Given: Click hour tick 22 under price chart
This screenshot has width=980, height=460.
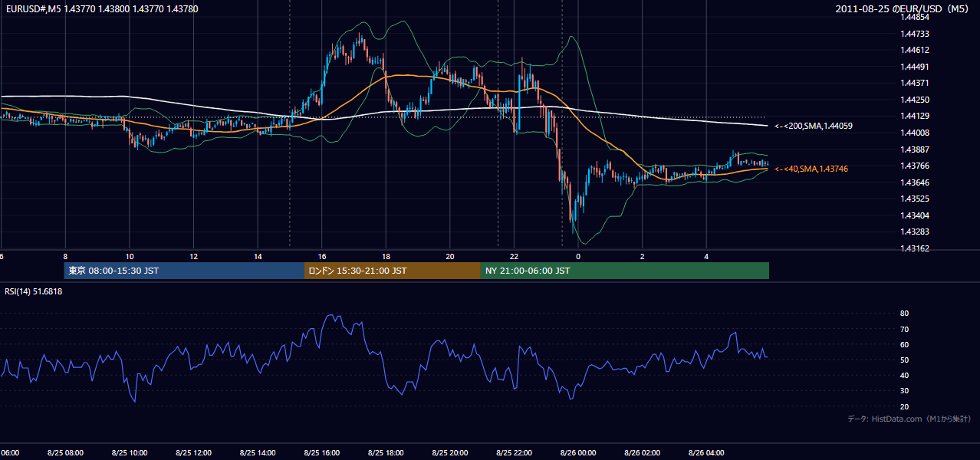Looking at the screenshot, I should [515, 256].
